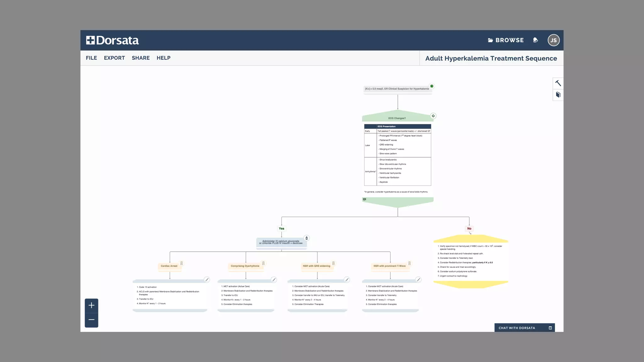Open the EXPORT menu

click(114, 58)
